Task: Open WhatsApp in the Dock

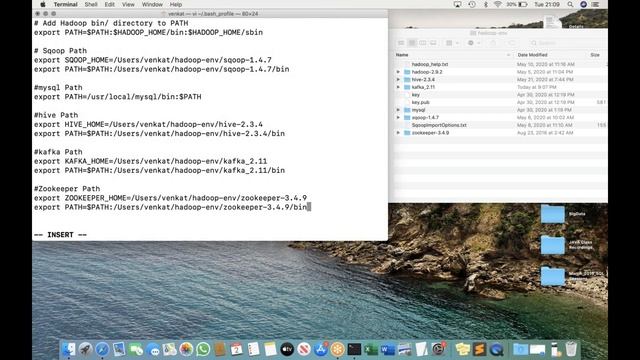Action: click(203, 349)
